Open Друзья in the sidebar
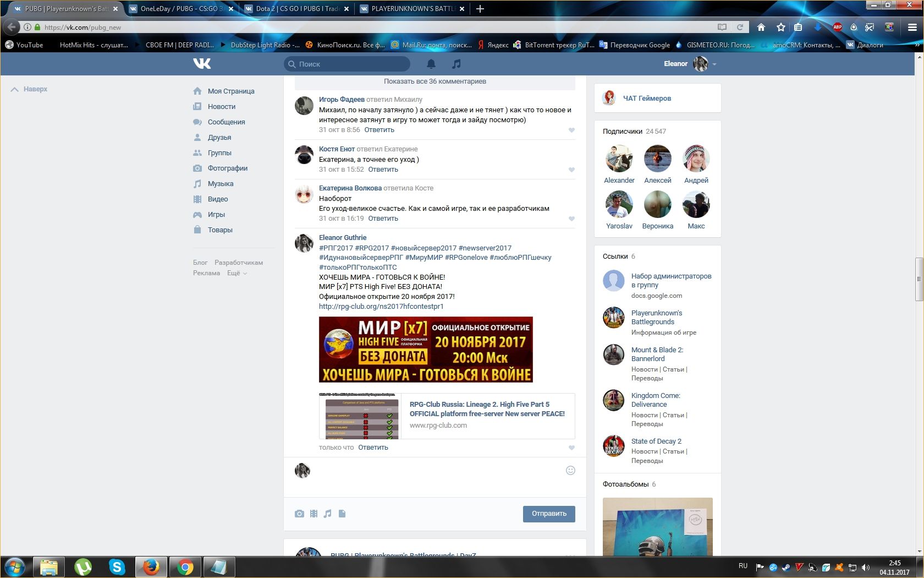This screenshot has width=924, height=578. pyautogui.click(x=219, y=138)
